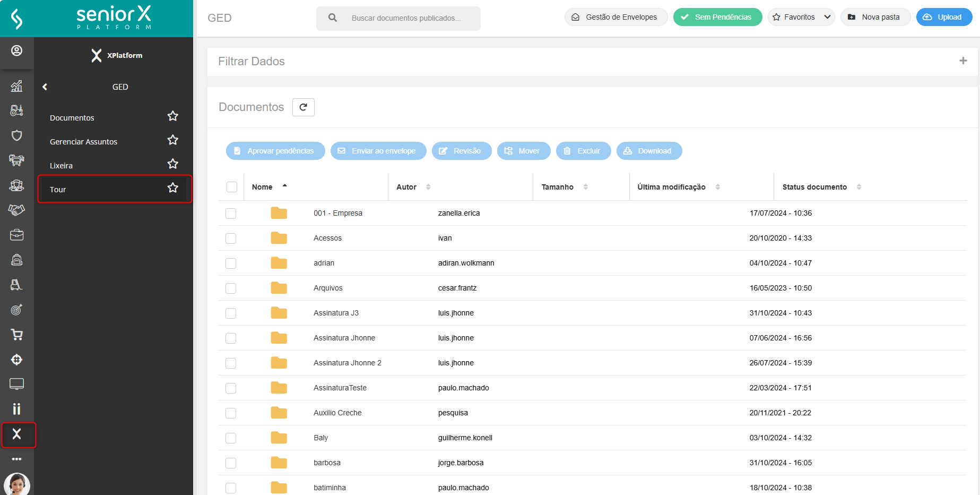The width and height of the screenshot is (980, 495).
Task: Expand the Favoritos dropdown
Action: point(801,17)
